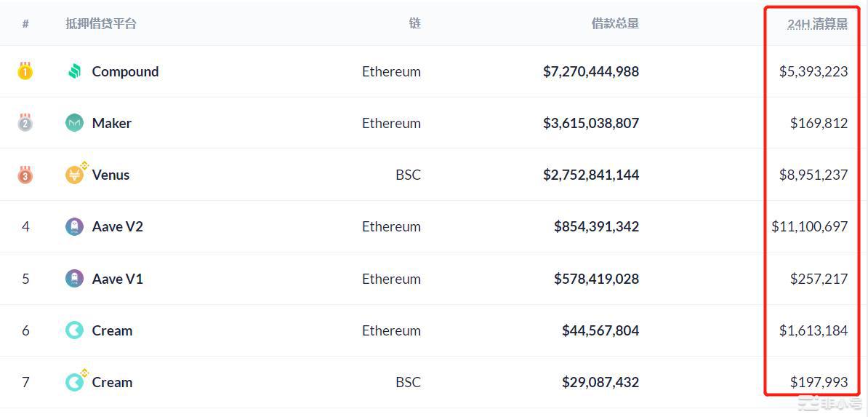Sort by the 24H 清算量 column header
The image size is (868, 417).
[x=818, y=24]
